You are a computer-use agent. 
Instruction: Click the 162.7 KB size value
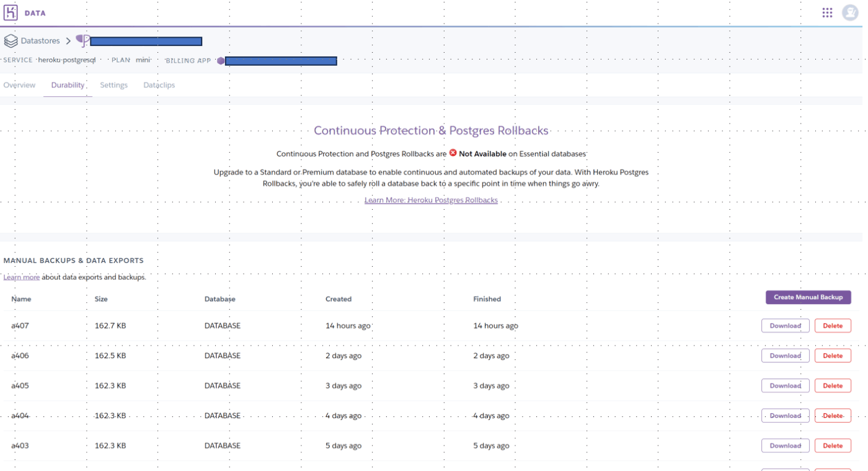[110, 326]
